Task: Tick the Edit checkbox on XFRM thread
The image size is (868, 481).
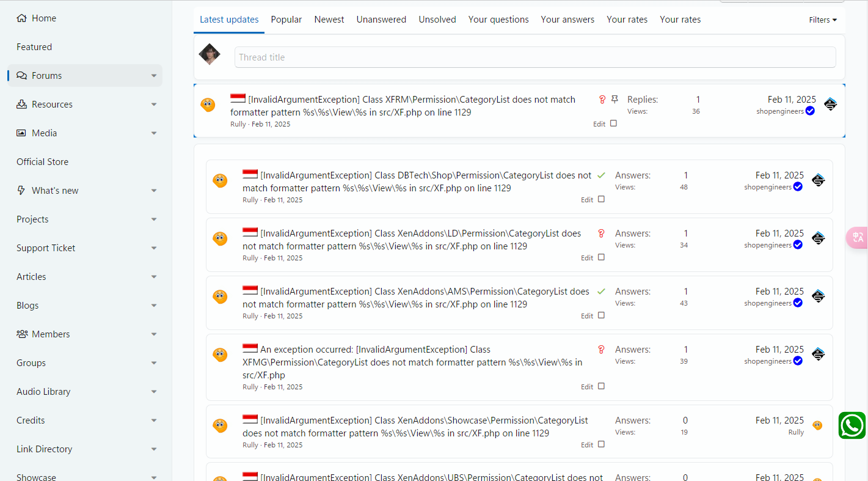Action: pos(613,123)
